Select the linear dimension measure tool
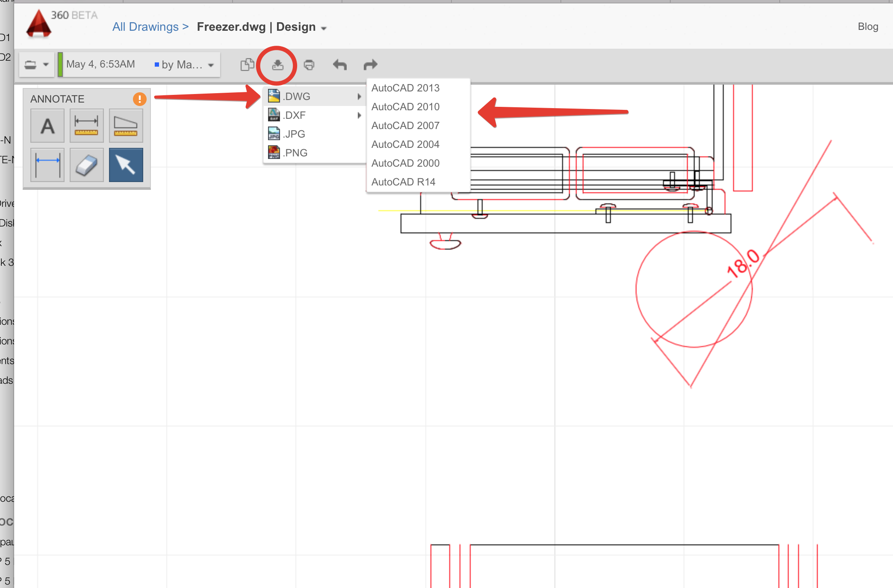This screenshot has height=588, width=893. tap(86, 126)
